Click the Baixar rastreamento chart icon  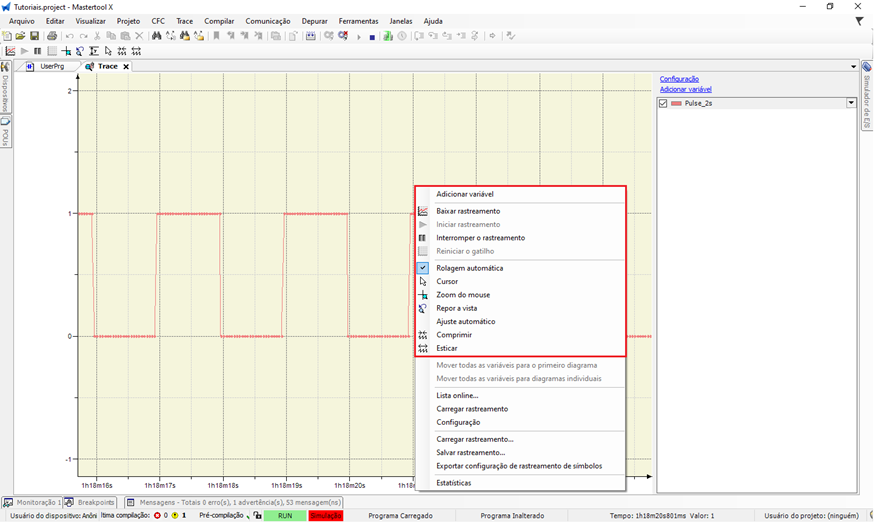pos(423,211)
